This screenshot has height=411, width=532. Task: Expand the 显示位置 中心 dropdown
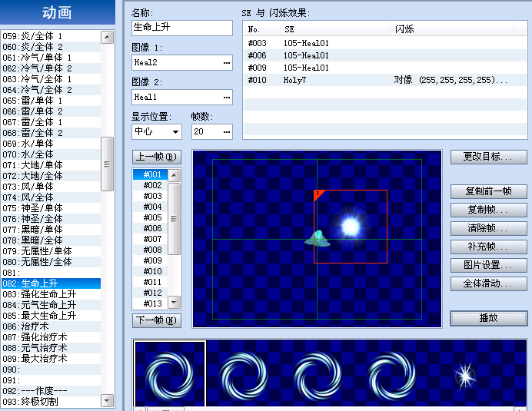click(175, 132)
